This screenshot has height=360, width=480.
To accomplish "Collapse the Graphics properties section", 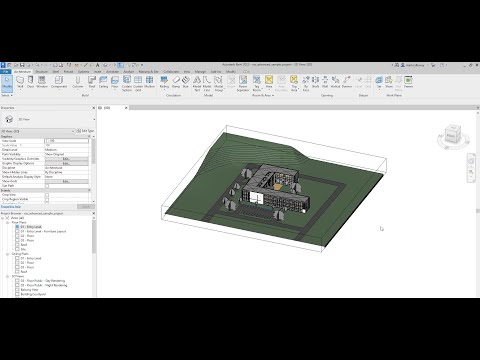I will [x=89, y=136].
